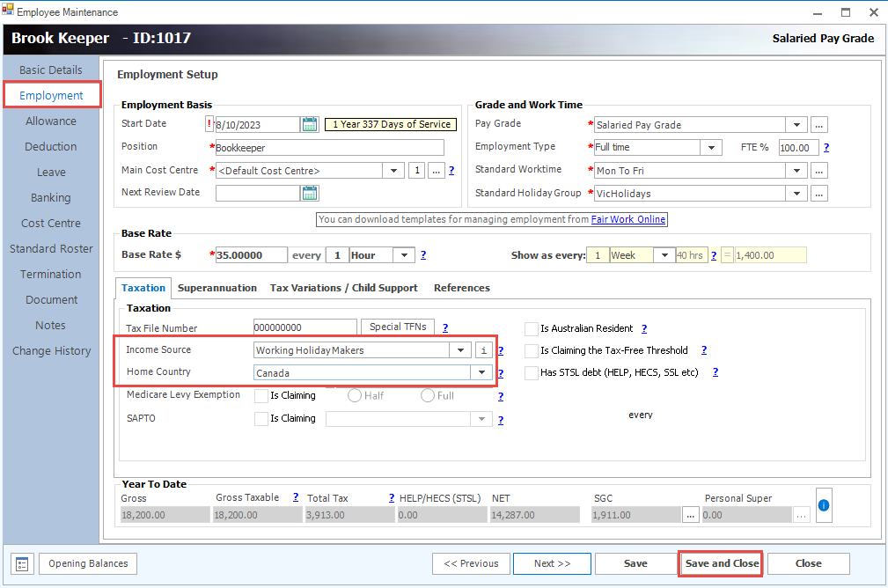Viewport: 888px width, 588px height.
Task: Tick Medicare Levy Exemption Is Claiming
Action: pos(261,396)
